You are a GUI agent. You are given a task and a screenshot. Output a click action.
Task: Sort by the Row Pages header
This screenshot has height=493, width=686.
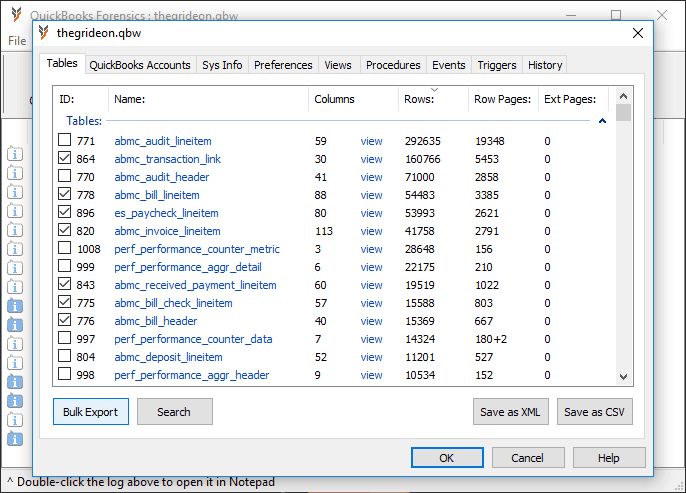502,99
